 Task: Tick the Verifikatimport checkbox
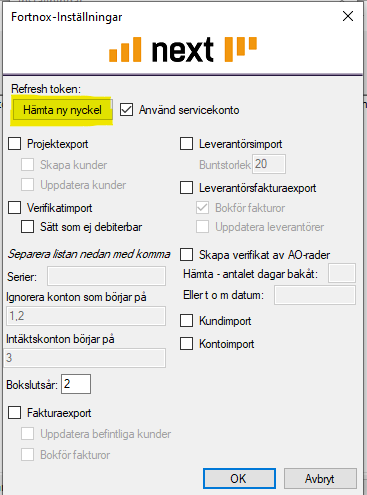15,207
